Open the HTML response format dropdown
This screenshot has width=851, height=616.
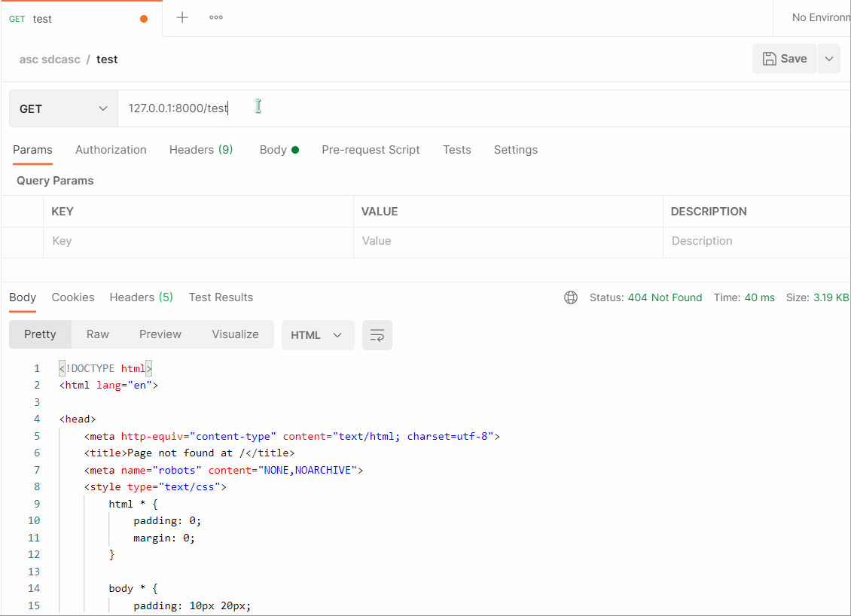(317, 335)
